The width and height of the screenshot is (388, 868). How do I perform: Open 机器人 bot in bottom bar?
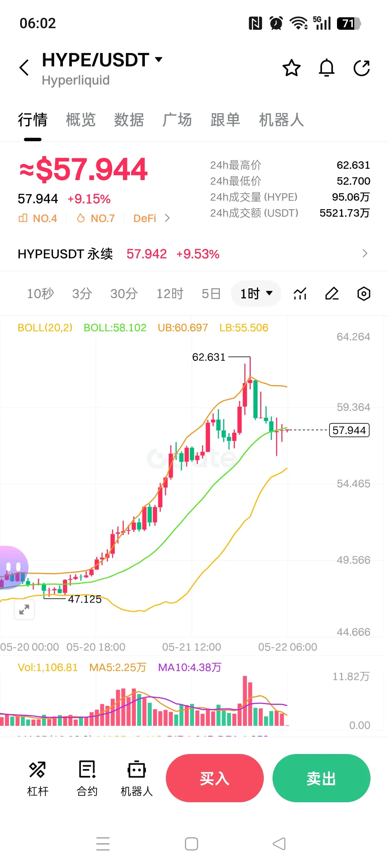(x=136, y=778)
